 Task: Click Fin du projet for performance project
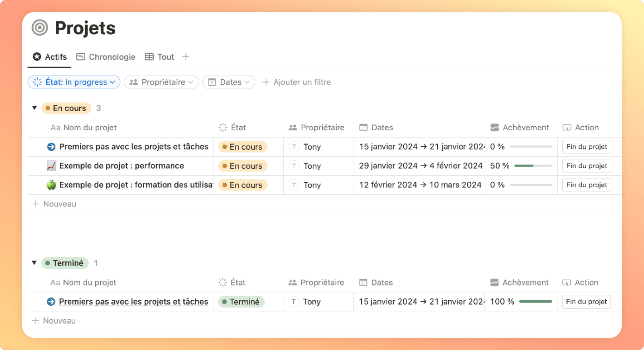(587, 166)
